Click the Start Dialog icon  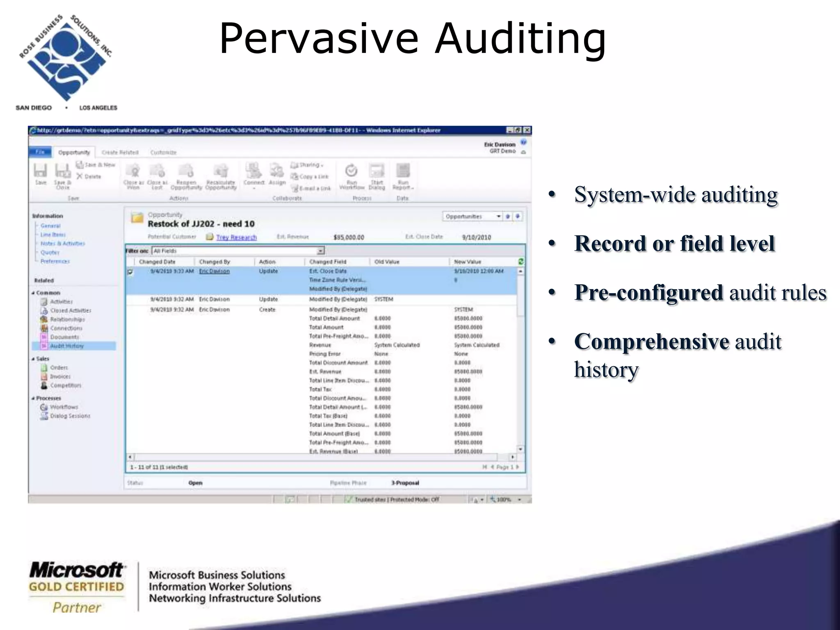point(377,171)
